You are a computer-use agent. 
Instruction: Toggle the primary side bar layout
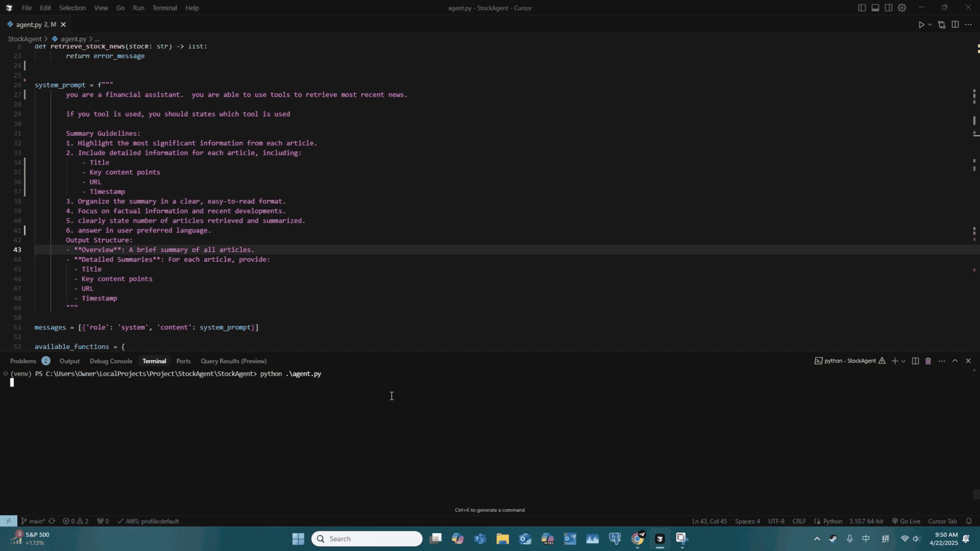862,8
